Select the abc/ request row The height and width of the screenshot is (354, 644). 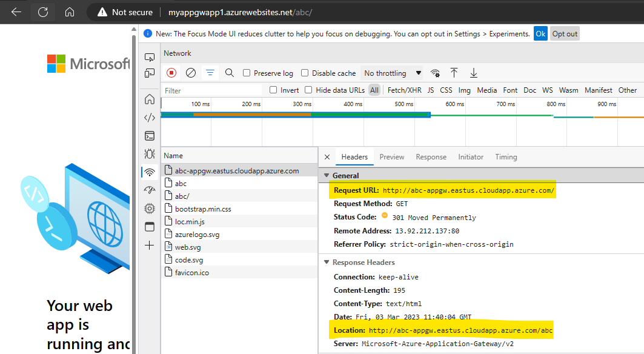239,196
